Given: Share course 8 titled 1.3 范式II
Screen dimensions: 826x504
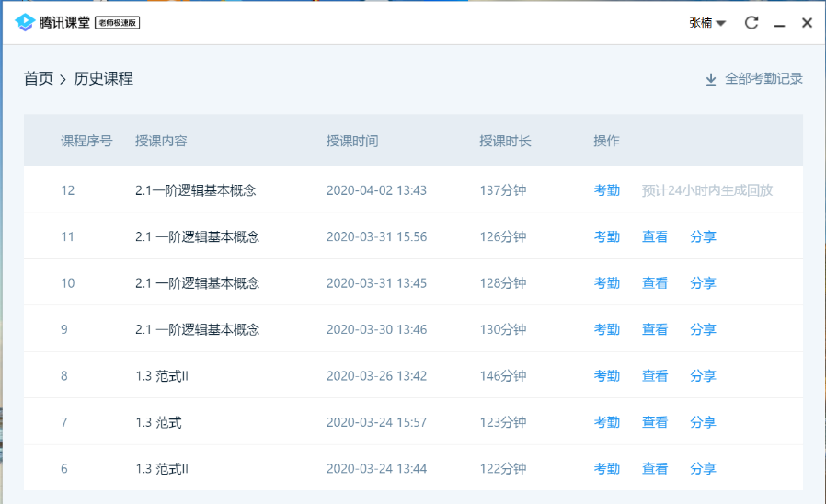Looking at the screenshot, I should click(702, 375).
